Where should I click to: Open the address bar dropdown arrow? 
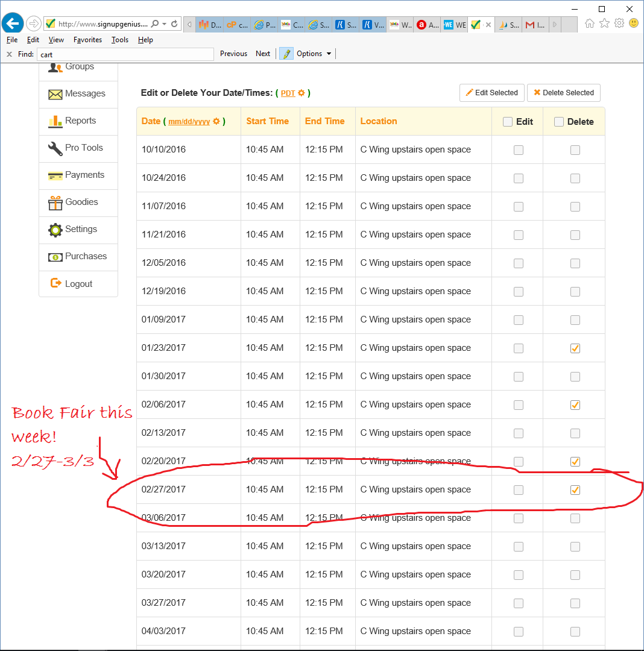pos(165,24)
